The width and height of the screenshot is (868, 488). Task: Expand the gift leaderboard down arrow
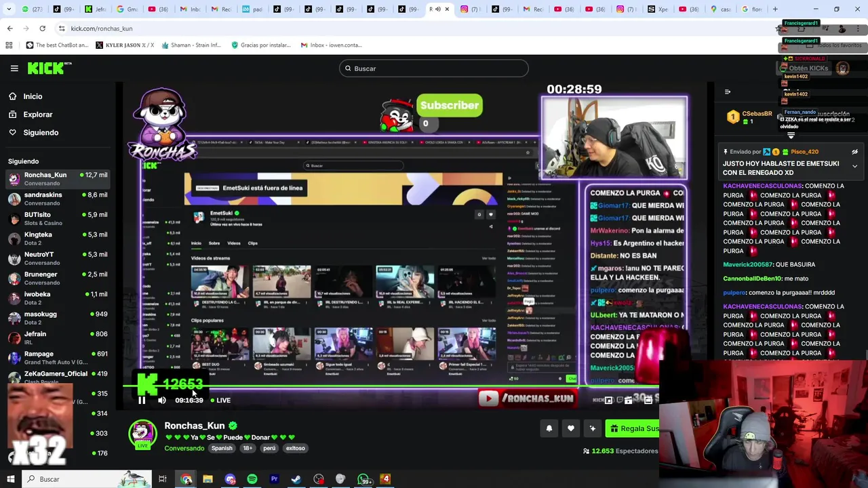coord(791,136)
